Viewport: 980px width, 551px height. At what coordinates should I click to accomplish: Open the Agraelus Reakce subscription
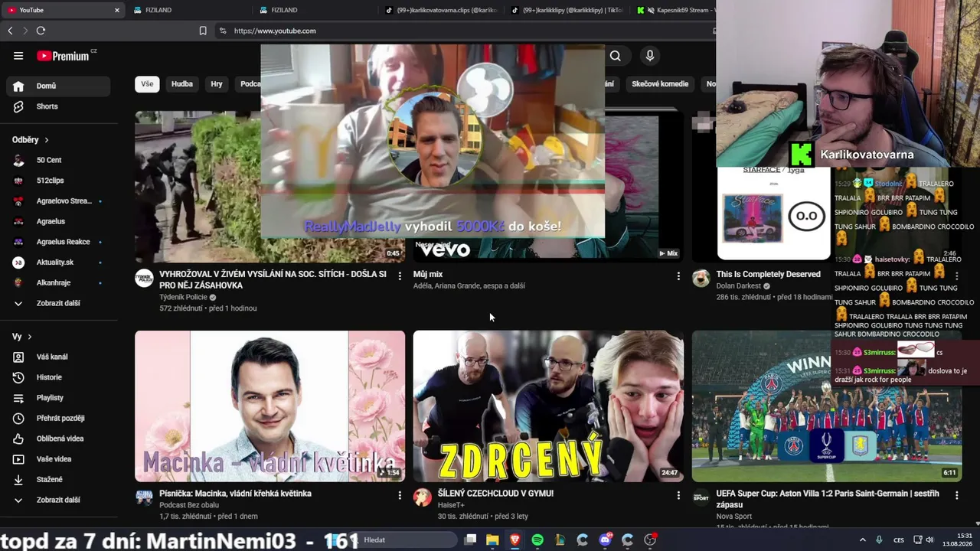coord(58,242)
